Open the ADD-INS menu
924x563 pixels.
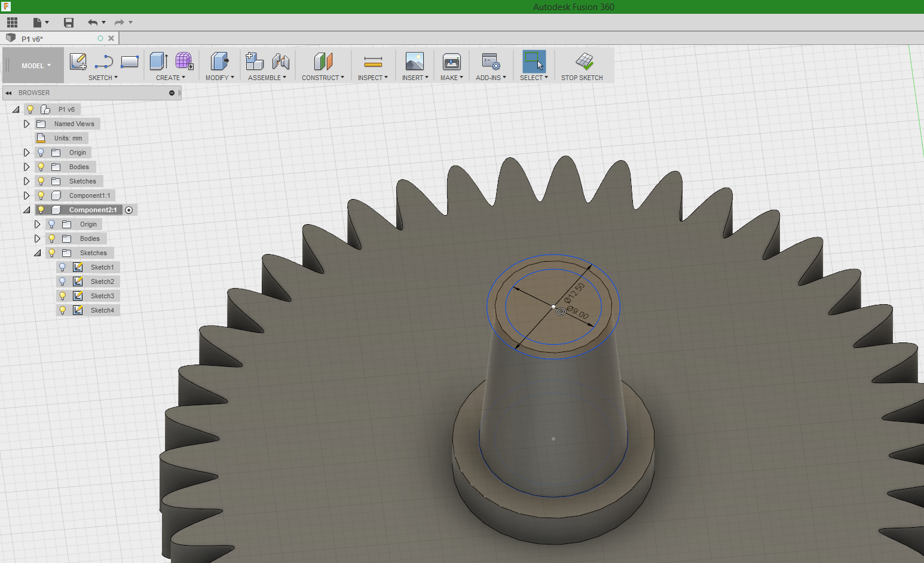(491, 78)
